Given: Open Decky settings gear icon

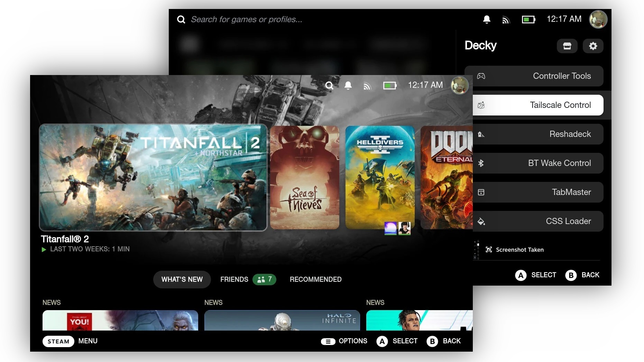Looking at the screenshot, I should pyautogui.click(x=593, y=46).
